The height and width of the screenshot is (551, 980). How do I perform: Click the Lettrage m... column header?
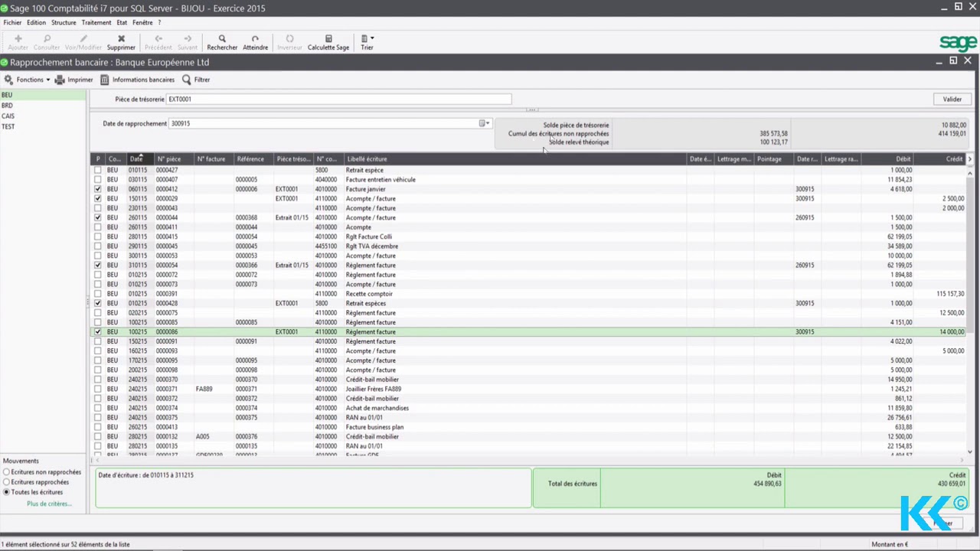coord(734,159)
